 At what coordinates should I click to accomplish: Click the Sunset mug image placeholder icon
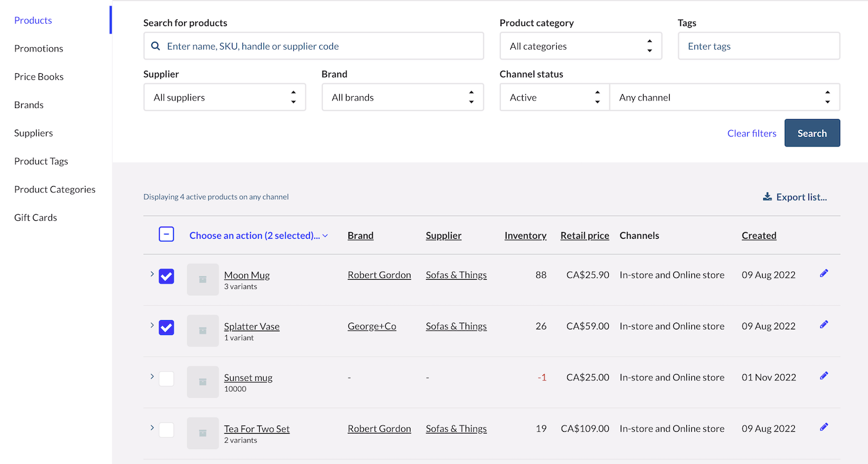(203, 382)
